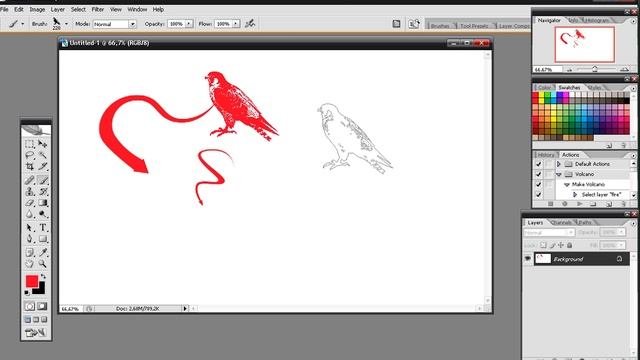The image size is (640, 360).
Task: Click Stop button in Actions panel
Action: (x=550, y=204)
